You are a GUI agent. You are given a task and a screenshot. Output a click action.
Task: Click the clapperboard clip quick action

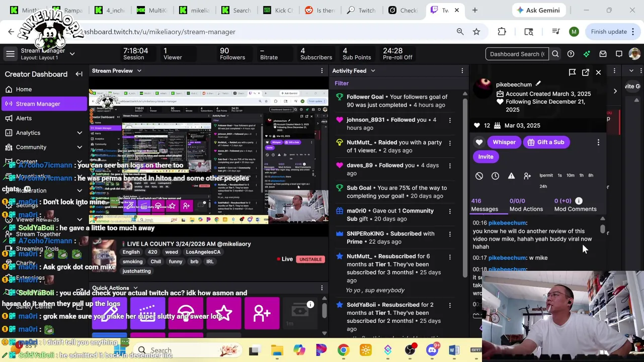point(147,313)
